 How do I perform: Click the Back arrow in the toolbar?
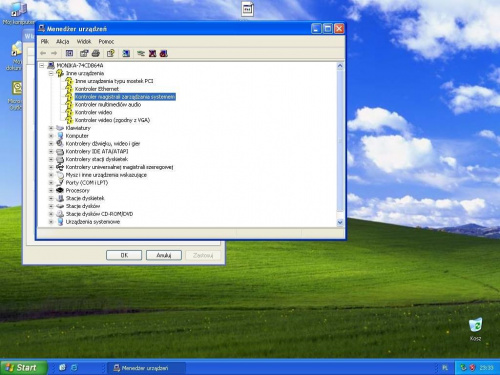point(43,53)
